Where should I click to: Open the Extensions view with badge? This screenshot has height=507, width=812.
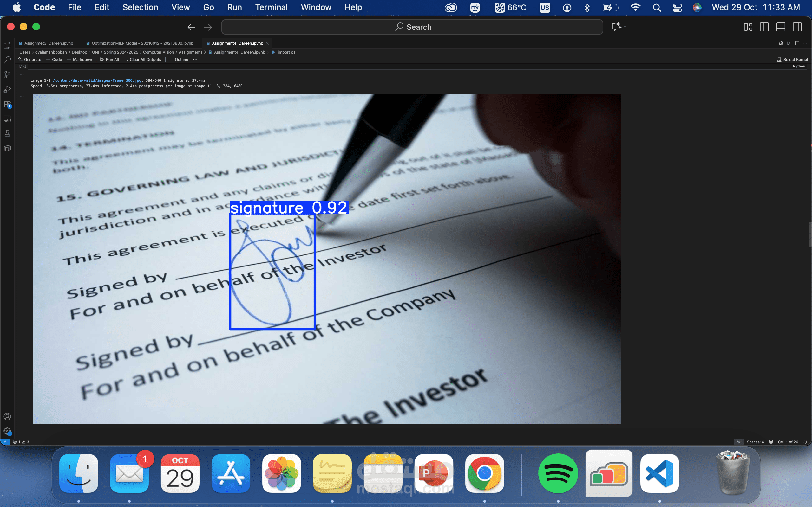pos(7,104)
